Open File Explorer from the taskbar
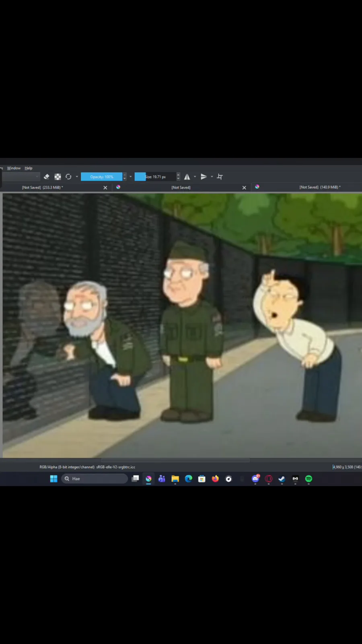 pyautogui.click(x=175, y=479)
